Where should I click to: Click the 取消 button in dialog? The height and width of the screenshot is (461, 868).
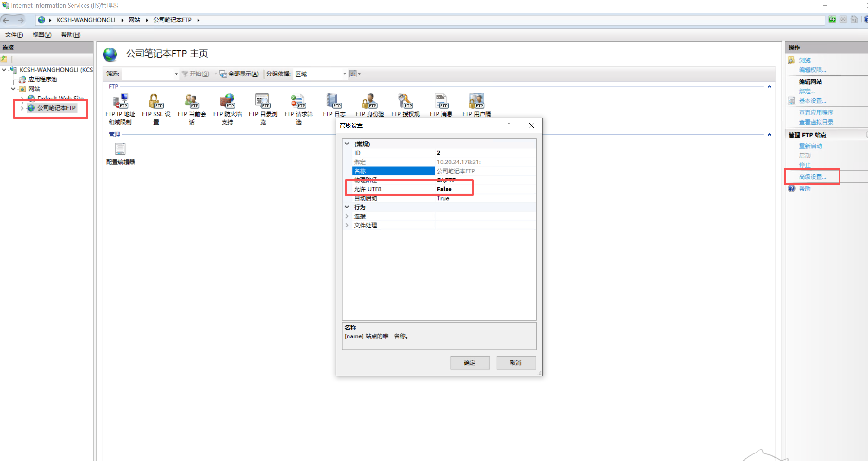tap(516, 362)
